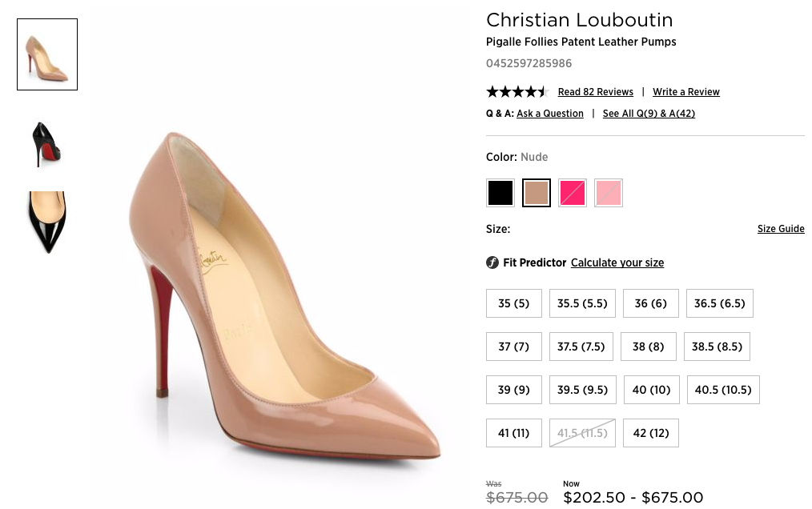The height and width of the screenshot is (509, 812).
Task: Select the black pump top-view thumbnail
Action: point(47,222)
